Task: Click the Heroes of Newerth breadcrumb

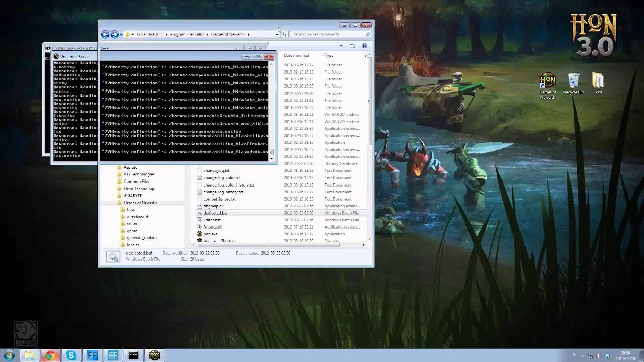Action: tap(228, 34)
